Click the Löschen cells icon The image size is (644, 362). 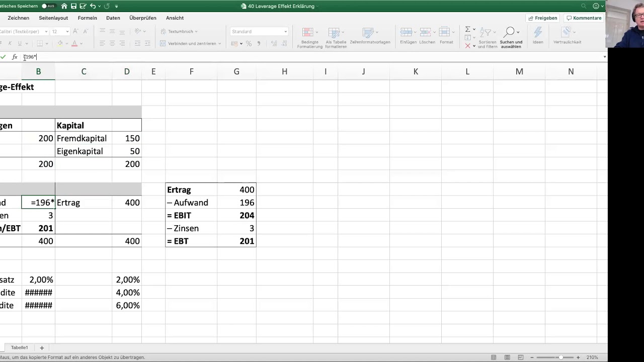426,32
